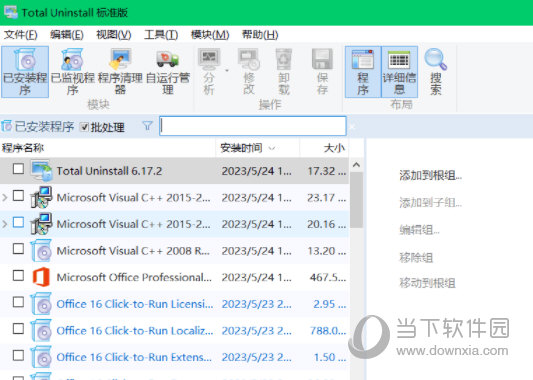Click the 保存 save button
Screen dimensions: 533x380
tap(322, 72)
